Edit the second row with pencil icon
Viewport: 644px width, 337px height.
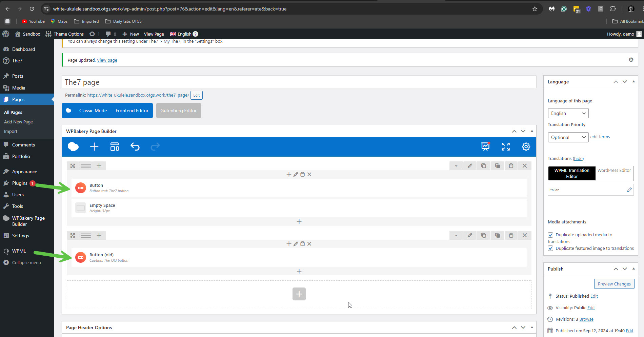[x=470, y=235]
